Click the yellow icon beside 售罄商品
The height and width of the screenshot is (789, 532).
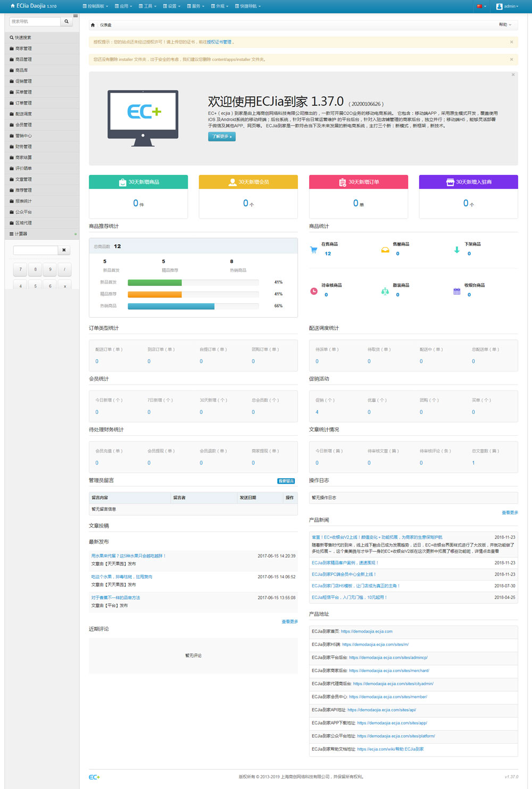click(385, 250)
